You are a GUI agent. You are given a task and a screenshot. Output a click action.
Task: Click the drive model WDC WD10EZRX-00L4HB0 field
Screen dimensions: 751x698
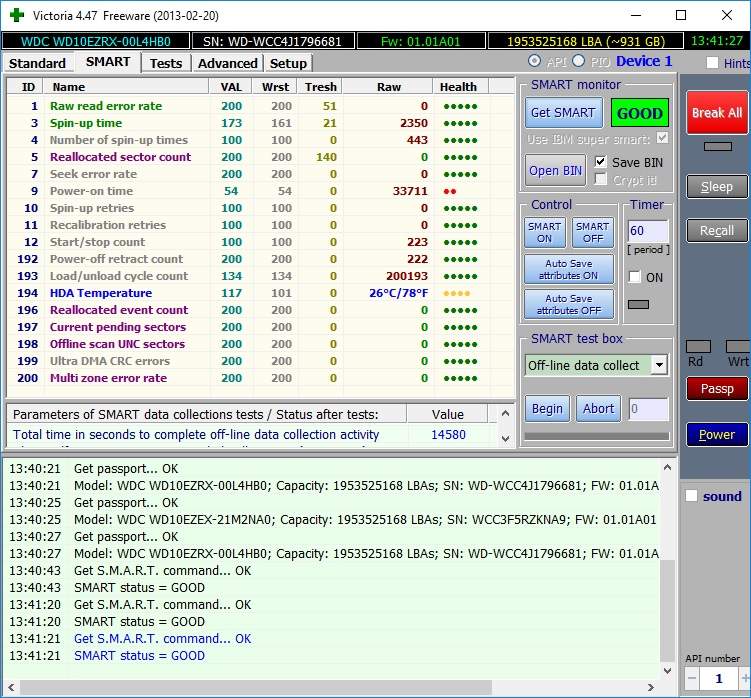[x=96, y=41]
